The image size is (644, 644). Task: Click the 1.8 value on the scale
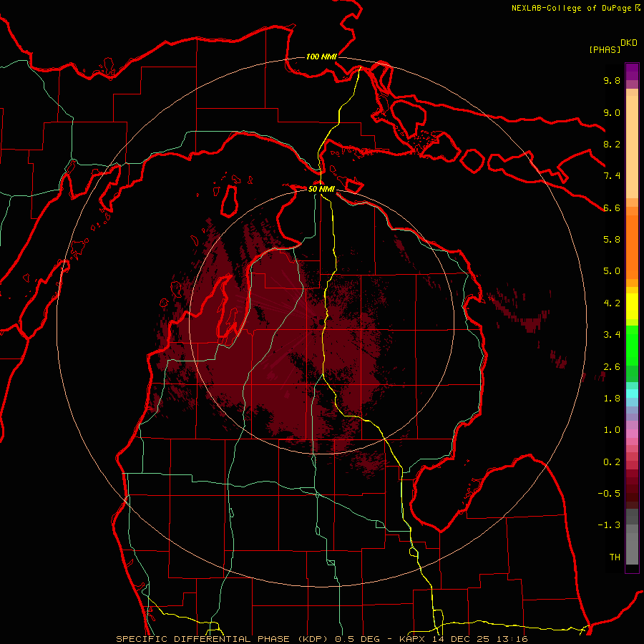[x=612, y=399]
